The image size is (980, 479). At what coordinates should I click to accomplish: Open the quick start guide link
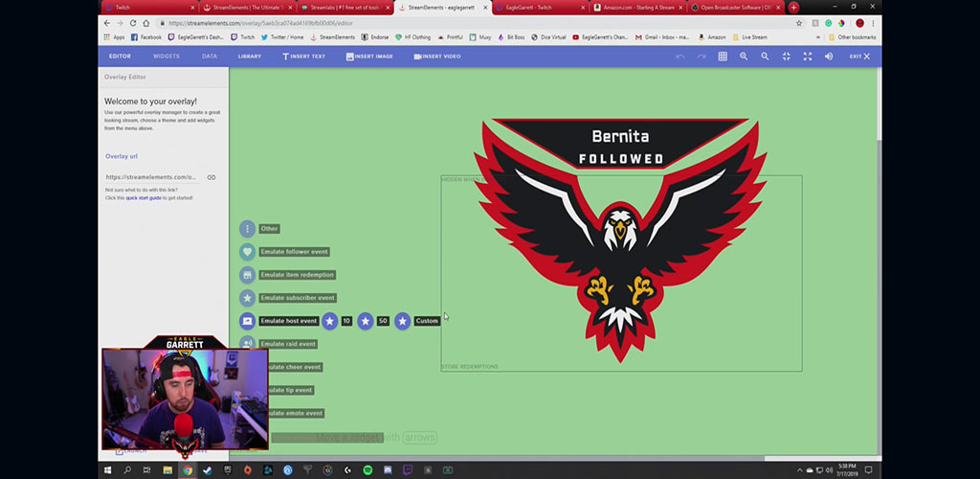pyautogui.click(x=144, y=197)
